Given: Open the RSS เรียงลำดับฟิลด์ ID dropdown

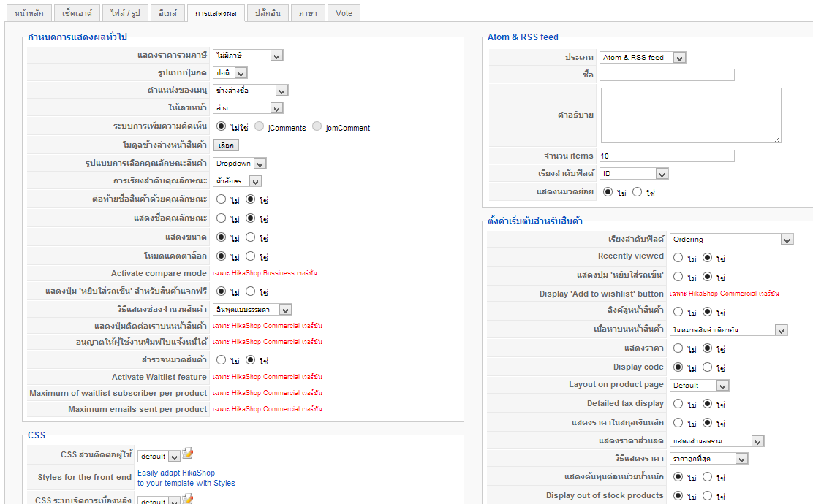Looking at the screenshot, I should coord(634,174).
